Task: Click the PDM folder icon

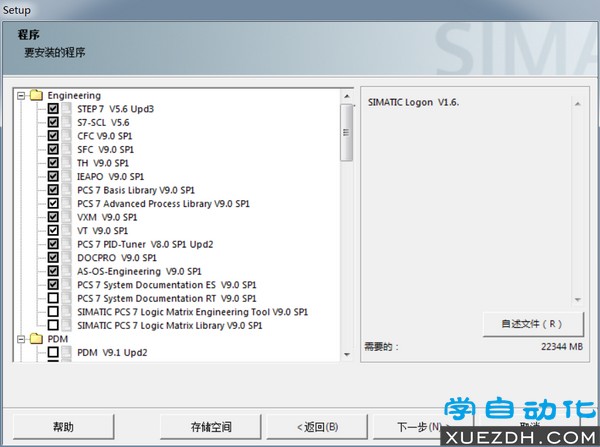Action: (36, 338)
